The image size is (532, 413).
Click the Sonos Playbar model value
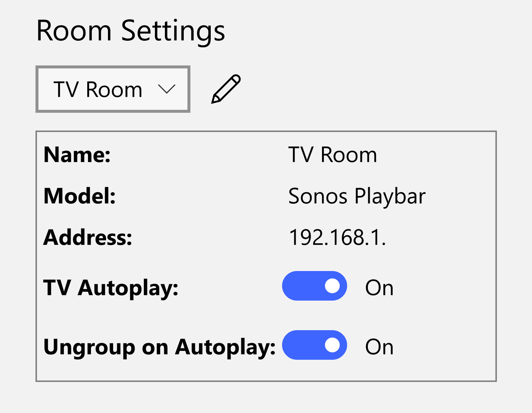click(357, 196)
